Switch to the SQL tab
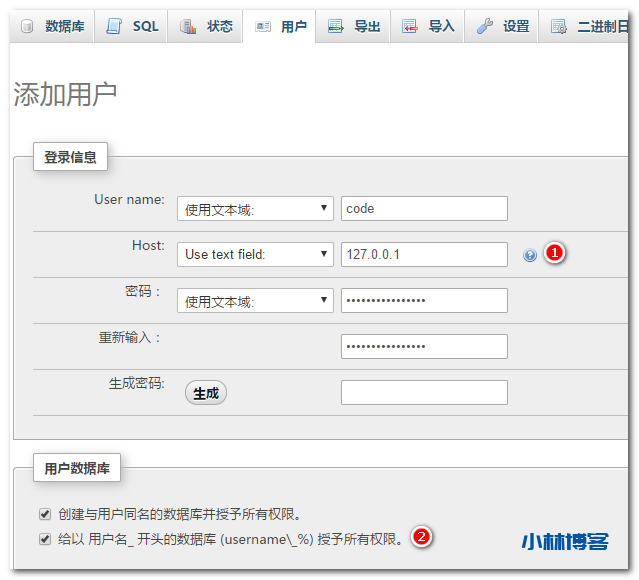The image size is (639, 580). [131, 26]
